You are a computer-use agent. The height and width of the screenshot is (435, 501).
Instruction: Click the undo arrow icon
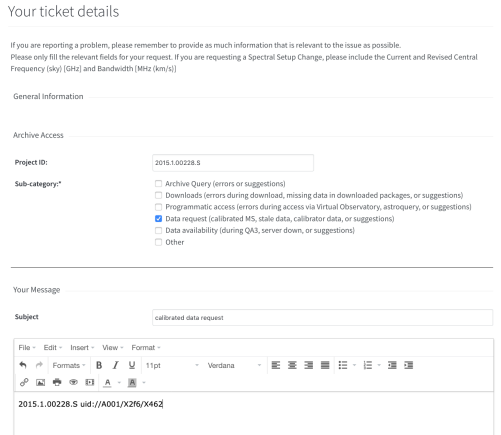pyautogui.click(x=23, y=365)
